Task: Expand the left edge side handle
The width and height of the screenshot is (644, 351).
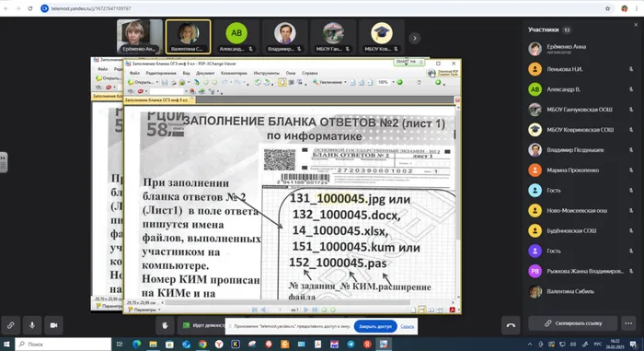Action: pos(4,162)
